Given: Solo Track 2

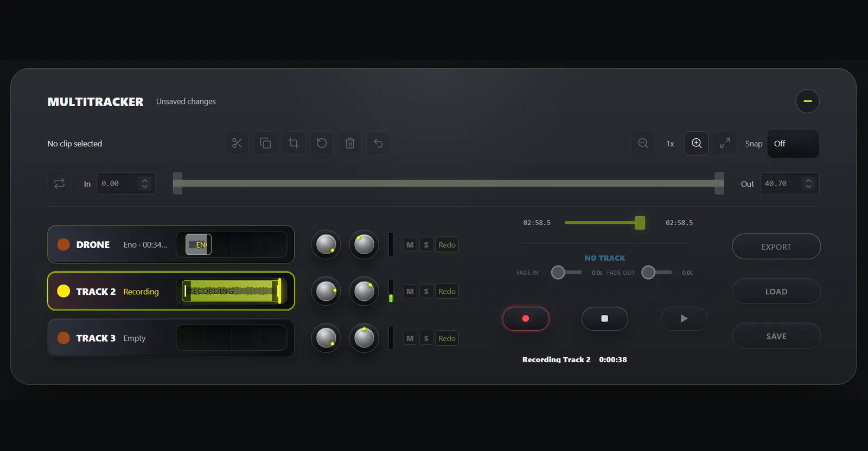Looking at the screenshot, I should tap(426, 291).
